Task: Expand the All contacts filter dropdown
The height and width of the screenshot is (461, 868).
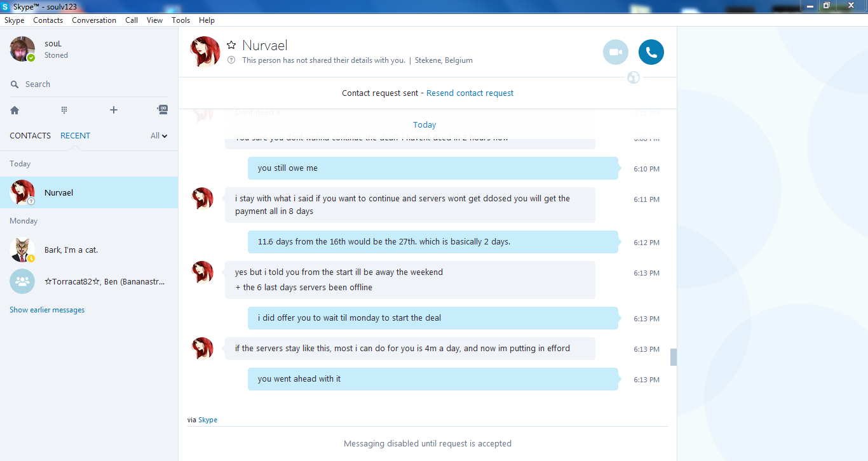Action: [159, 135]
